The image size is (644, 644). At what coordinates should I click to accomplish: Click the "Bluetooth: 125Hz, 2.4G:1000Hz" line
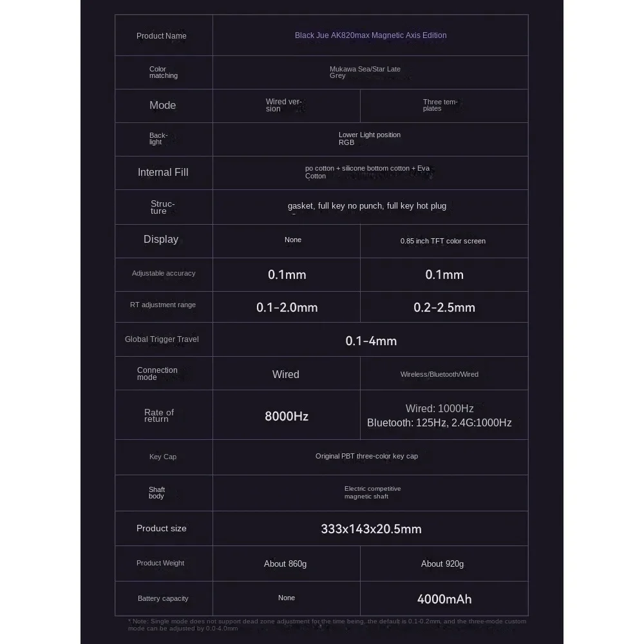pos(439,423)
